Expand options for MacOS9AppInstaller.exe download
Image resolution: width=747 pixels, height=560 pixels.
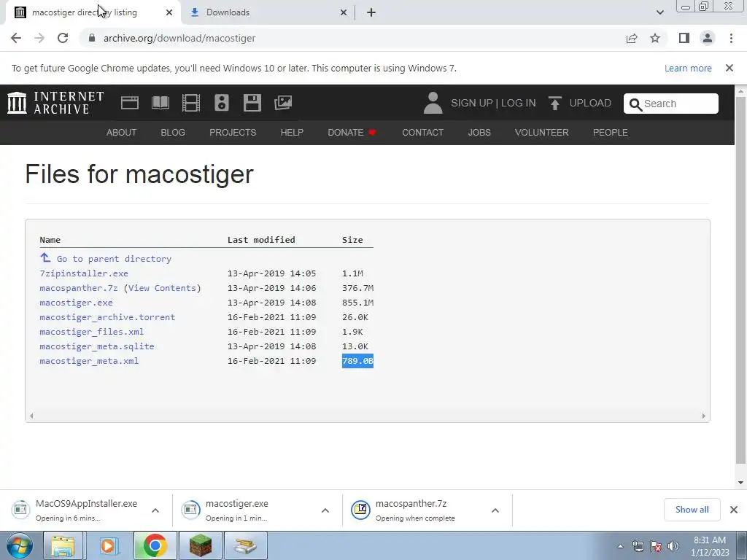point(155,510)
